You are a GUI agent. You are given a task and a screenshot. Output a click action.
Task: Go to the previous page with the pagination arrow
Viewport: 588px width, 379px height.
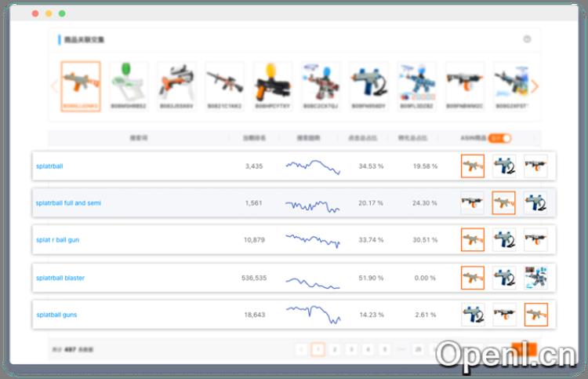(x=302, y=349)
